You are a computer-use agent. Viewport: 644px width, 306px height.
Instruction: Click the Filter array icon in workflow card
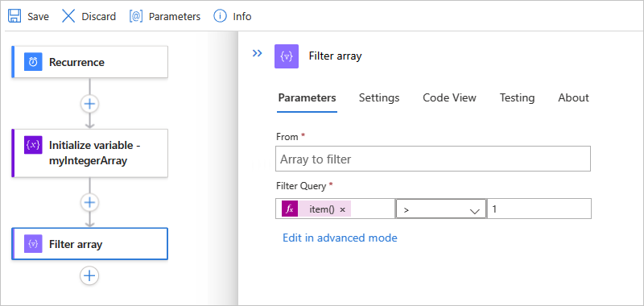coord(33,243)
